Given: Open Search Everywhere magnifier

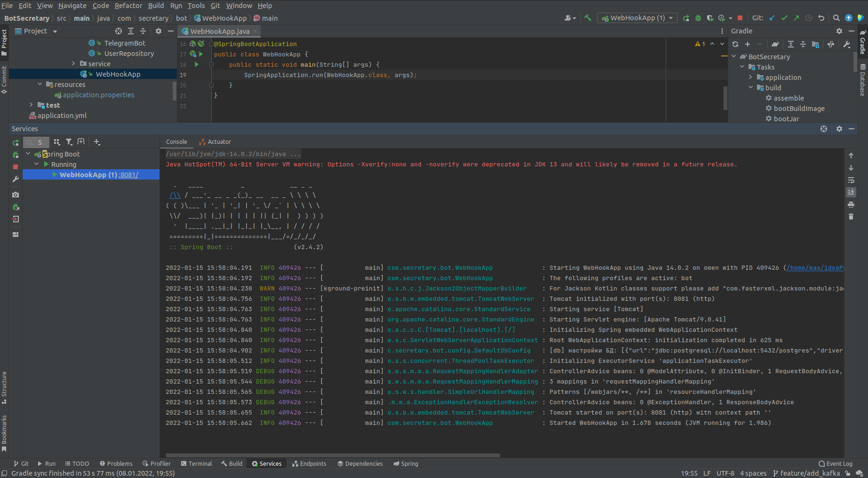Looking at the screenshot, I should [x=836, y=18].
